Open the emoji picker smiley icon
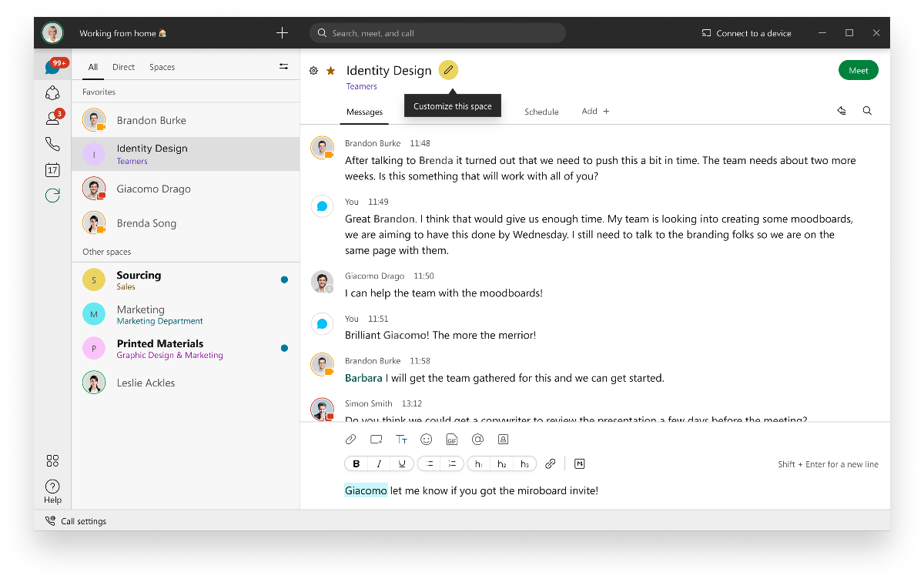 point(427,440)
